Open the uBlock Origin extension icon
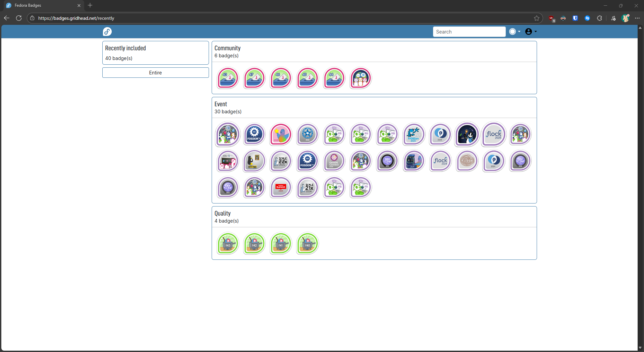This screenshot has width=644, height=352. coord(551,18)
